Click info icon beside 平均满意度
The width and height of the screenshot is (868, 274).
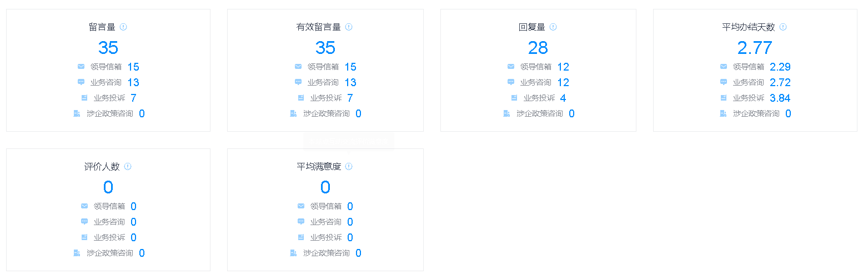point(349,166)
